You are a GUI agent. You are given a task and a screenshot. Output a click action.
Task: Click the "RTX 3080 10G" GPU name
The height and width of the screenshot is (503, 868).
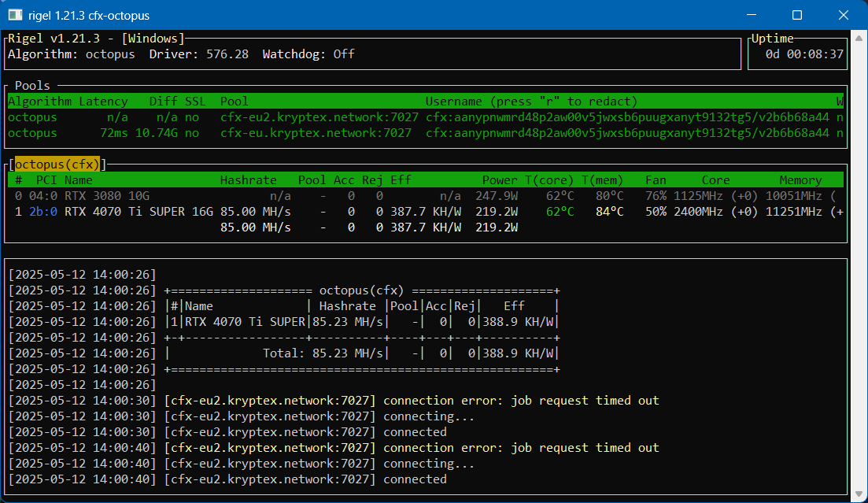point(107,196)
